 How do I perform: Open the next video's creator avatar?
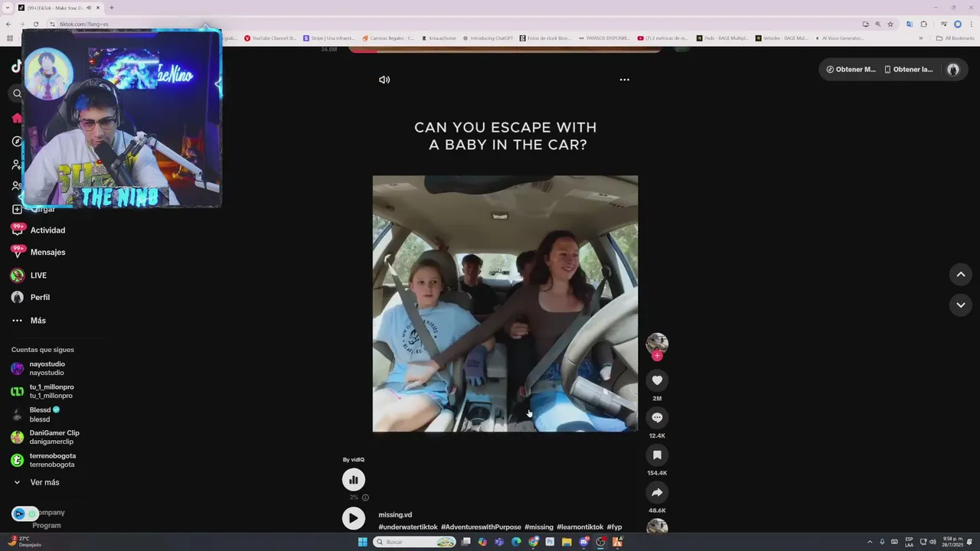[x=657, y=527]
